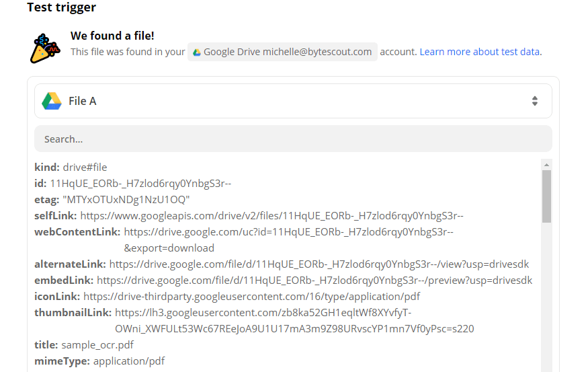The width and height of the screenshot is (588, 372).
Task: Select the title sample_ocr.pdf row
Action: [x=84, y=345]
